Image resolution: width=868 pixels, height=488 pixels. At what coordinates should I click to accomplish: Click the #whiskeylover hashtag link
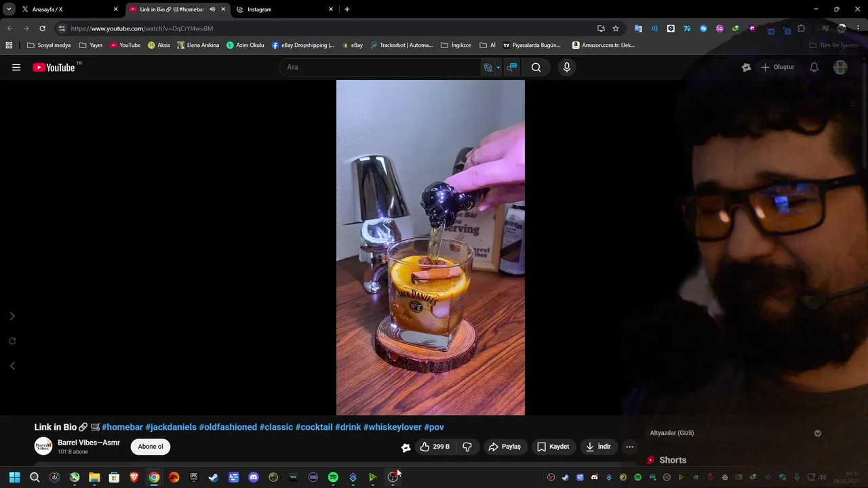coord(393,427)
